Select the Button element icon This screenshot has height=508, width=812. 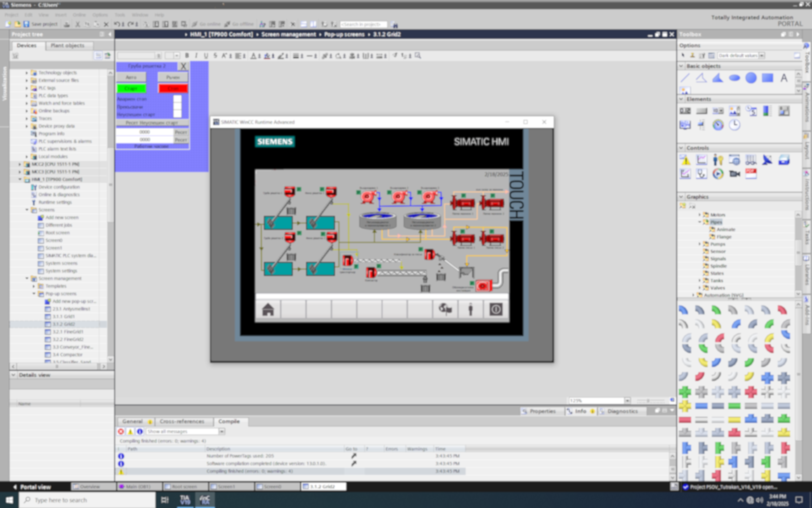(x=701, y=111)
